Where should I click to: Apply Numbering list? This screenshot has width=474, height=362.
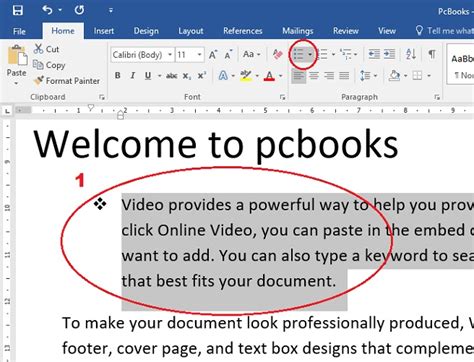click(x=323, y=54)
